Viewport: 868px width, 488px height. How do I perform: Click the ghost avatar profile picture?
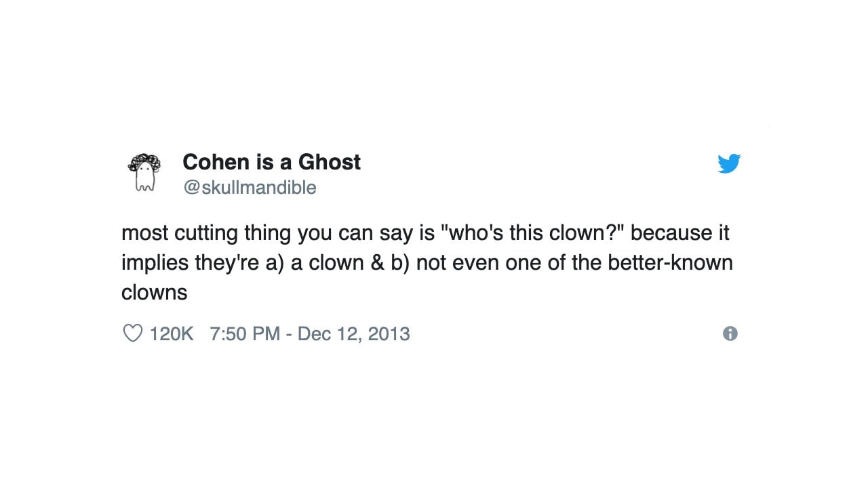144,171
